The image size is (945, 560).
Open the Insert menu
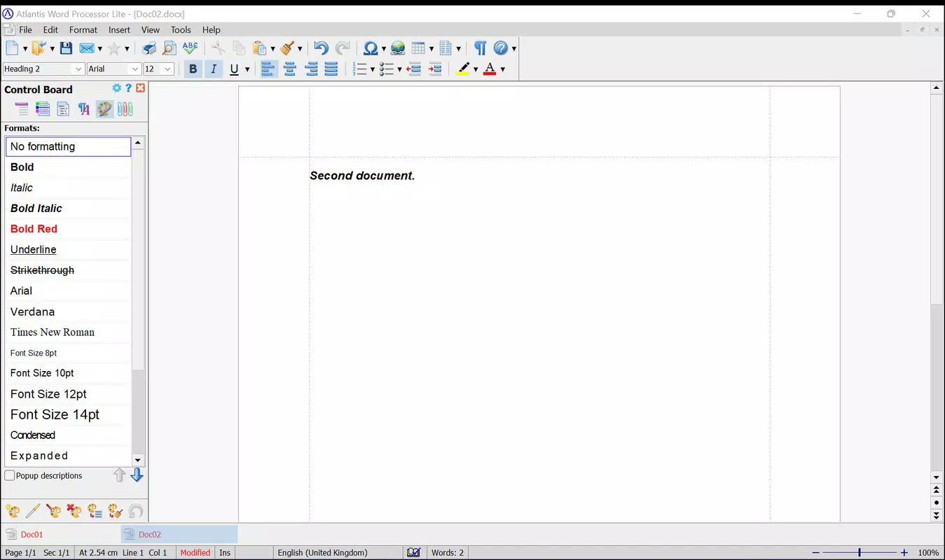pyautogui.click(x=119, y=29)
